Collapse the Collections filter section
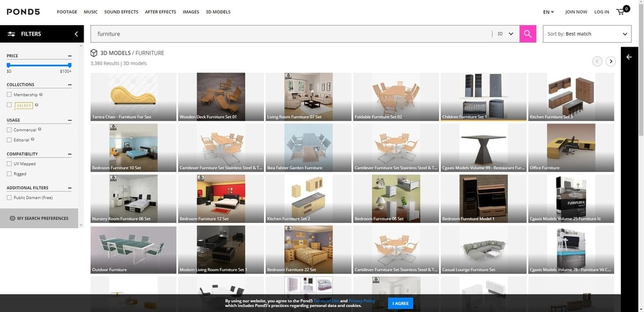644x312 pixels. (70, 85)
